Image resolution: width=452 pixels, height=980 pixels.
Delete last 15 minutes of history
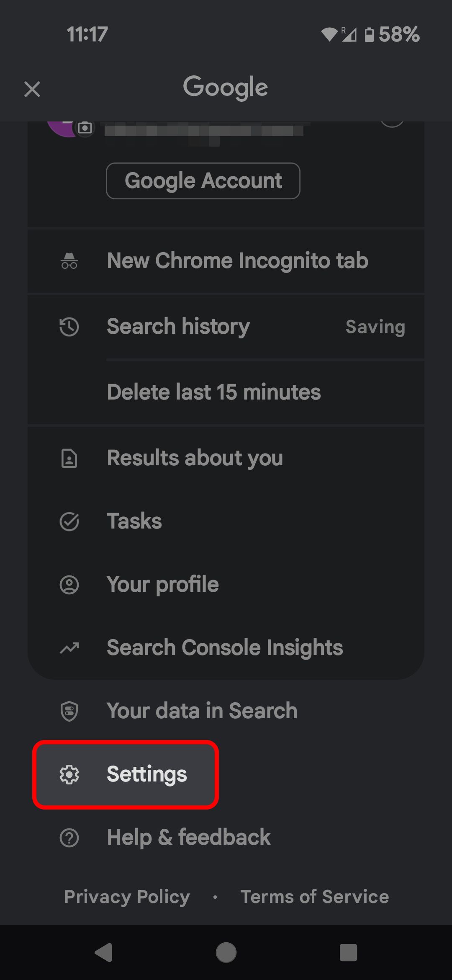213,392
